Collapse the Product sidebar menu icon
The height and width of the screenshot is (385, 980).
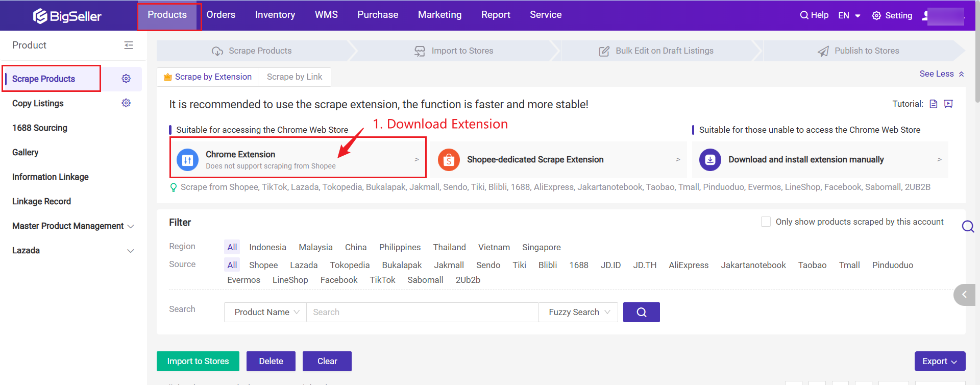click(x=129, y=45)
